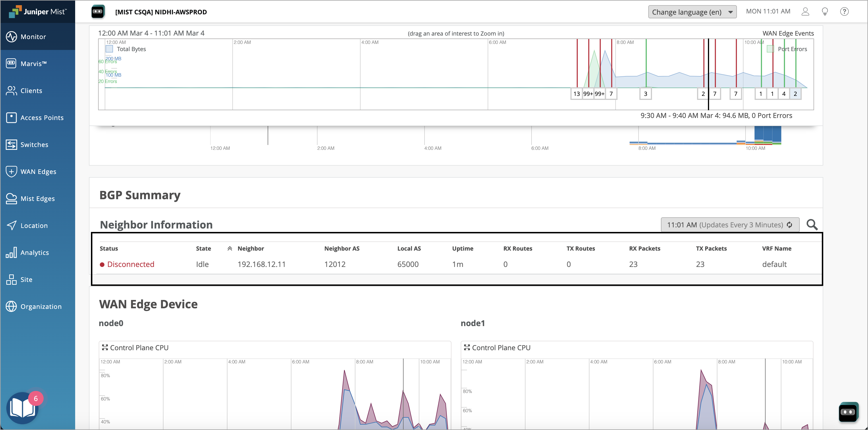868x430 pixels.
Task: Expand node0 Control Plane CPU chart
Action: tap(105, 347)
